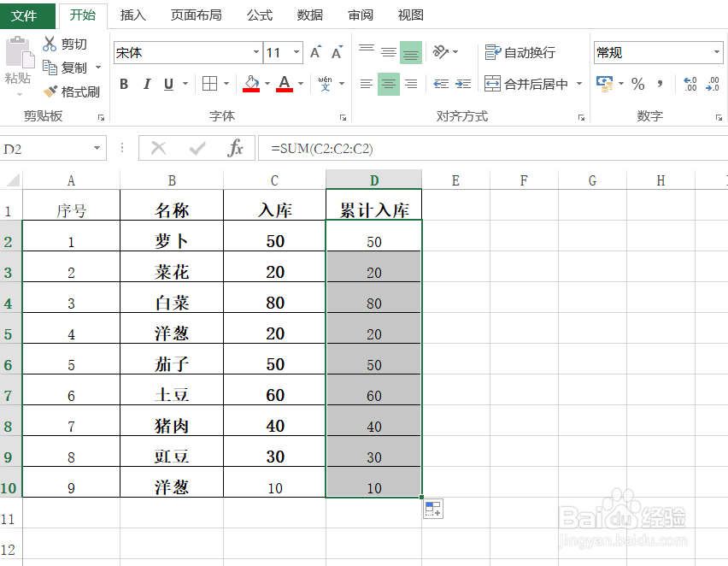Toggle bottom vertical alignment
Viewport: 728px width, 566px height.
[411, 52]
